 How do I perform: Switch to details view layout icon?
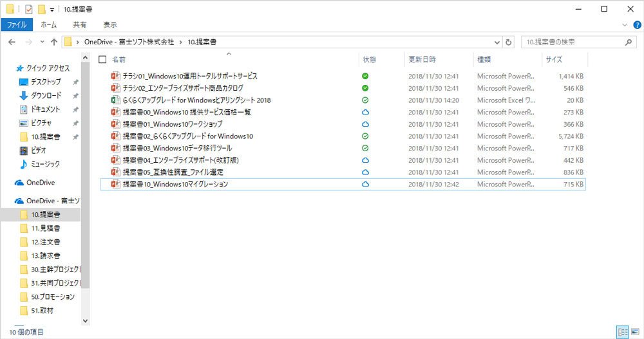tap(623, 332)
